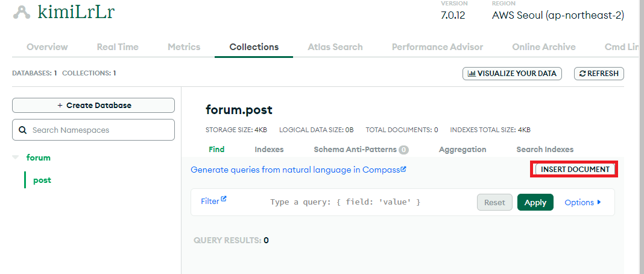This screenshot has height=274, width=644.
Task: Click the Refresh button
Action: click(x=599, y=74)
